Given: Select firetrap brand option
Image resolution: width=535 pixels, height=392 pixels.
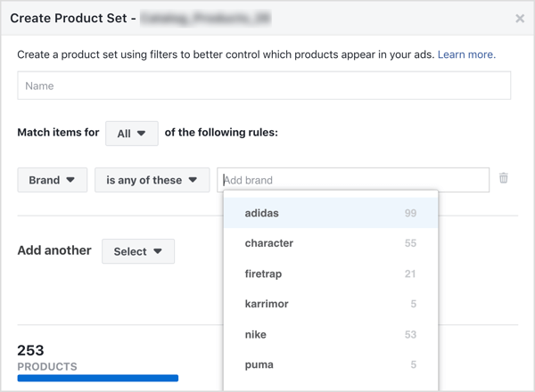Looking at the screenshot, I should tap(331, 274).
